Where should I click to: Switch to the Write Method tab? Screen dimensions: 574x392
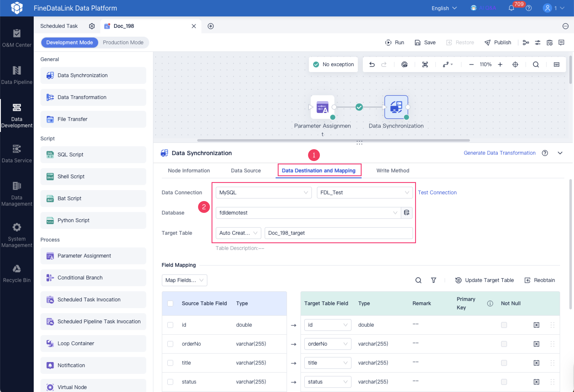pos(393,170)
